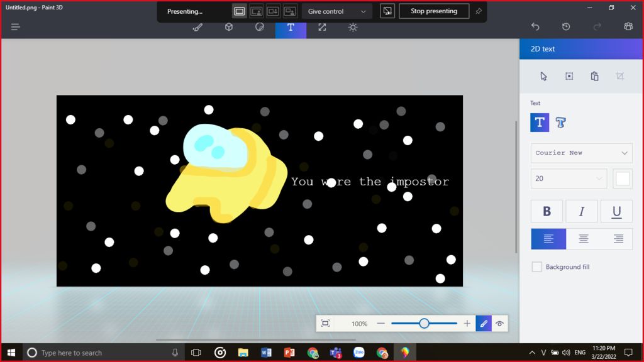Open PowerPoint from the taskbar
The width and height of the screenshot is (644, 362).
(289, 353)
